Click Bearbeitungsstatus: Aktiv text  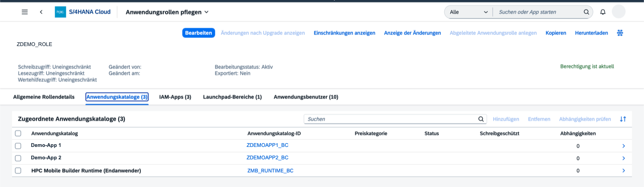(244, 67)
